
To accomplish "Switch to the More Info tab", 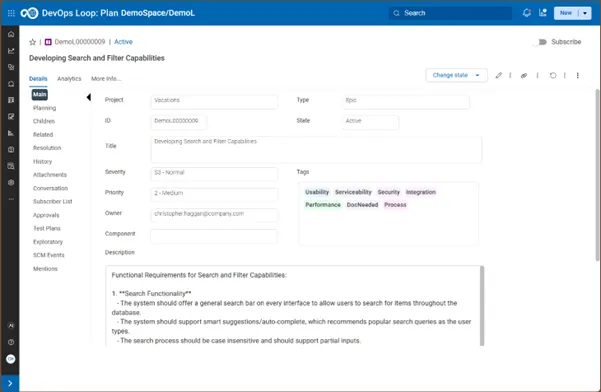I will [x=106, y=79].
